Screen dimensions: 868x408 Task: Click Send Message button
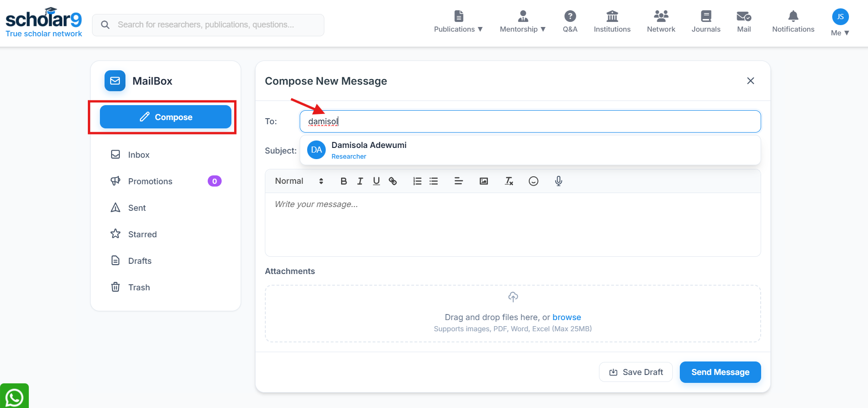[x=720, y=372]
